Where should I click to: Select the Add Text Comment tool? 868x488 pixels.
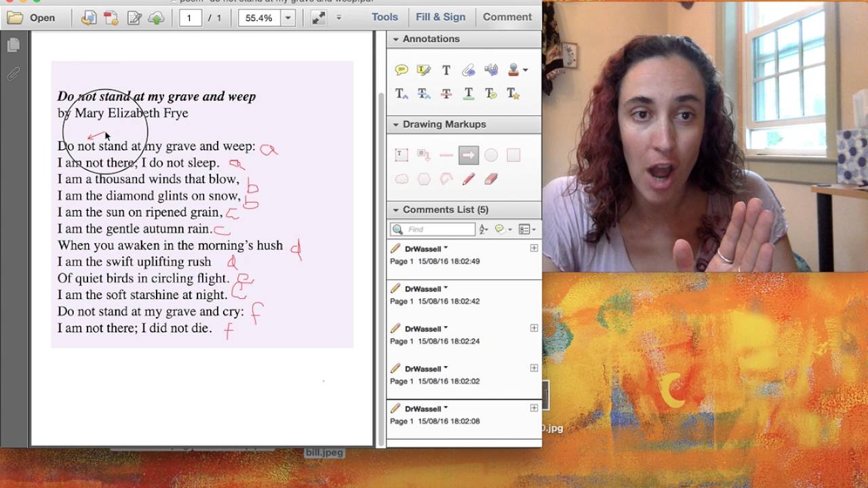pyautogui.click(x=446, y=70)
